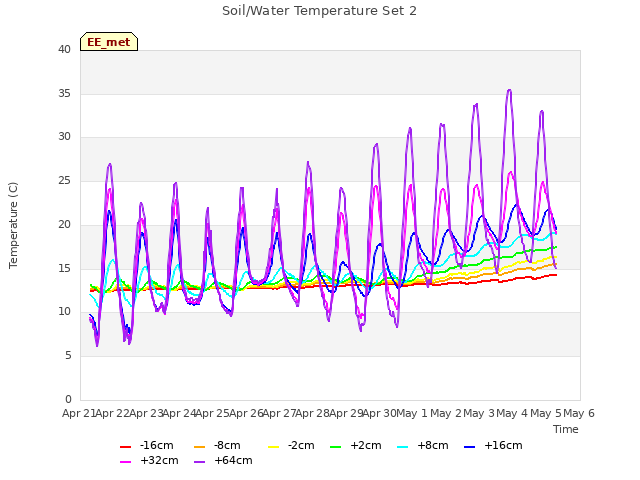Select the -16cm legend label

coord(156,445)
